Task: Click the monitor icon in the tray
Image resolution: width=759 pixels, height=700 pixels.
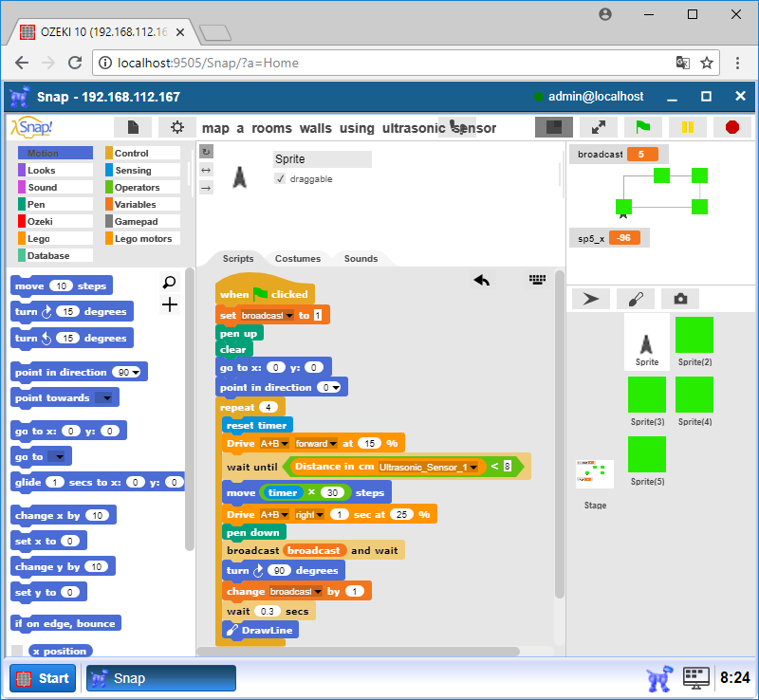Action: point(696,678)
